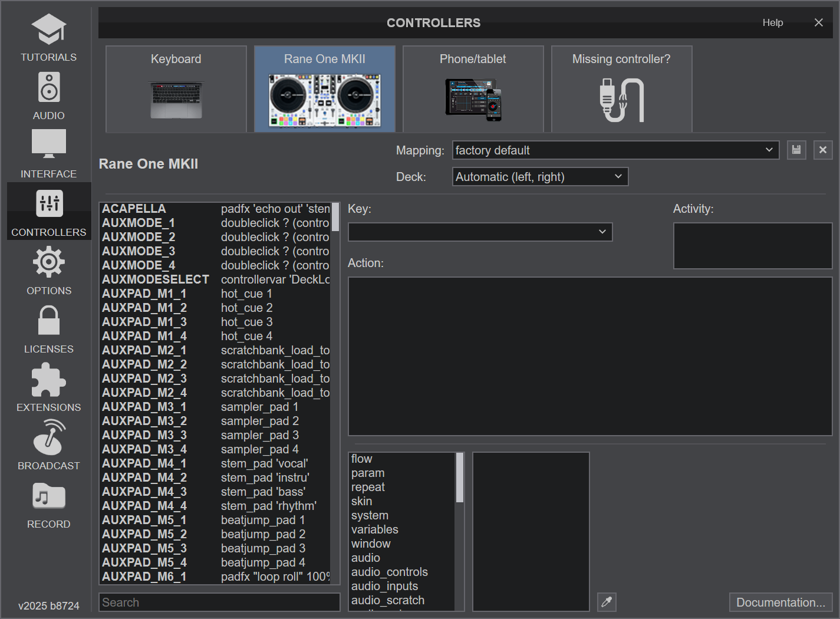Select the variables action category

coord(402,529)
